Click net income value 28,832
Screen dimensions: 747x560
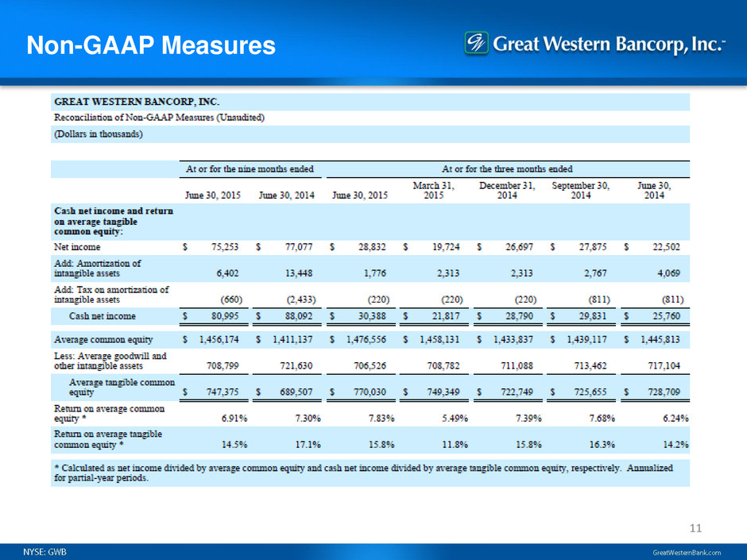(x=372, y=247)
